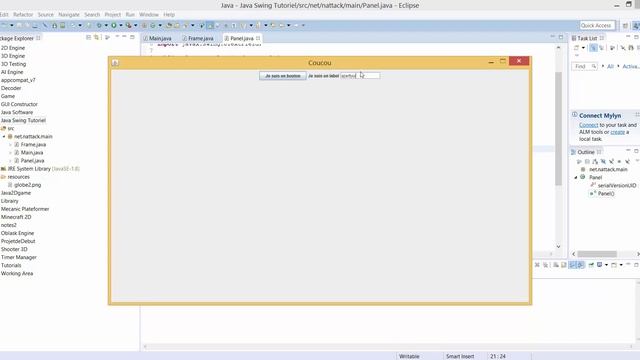Collapse the net.nattack.main package

[4, 136]
